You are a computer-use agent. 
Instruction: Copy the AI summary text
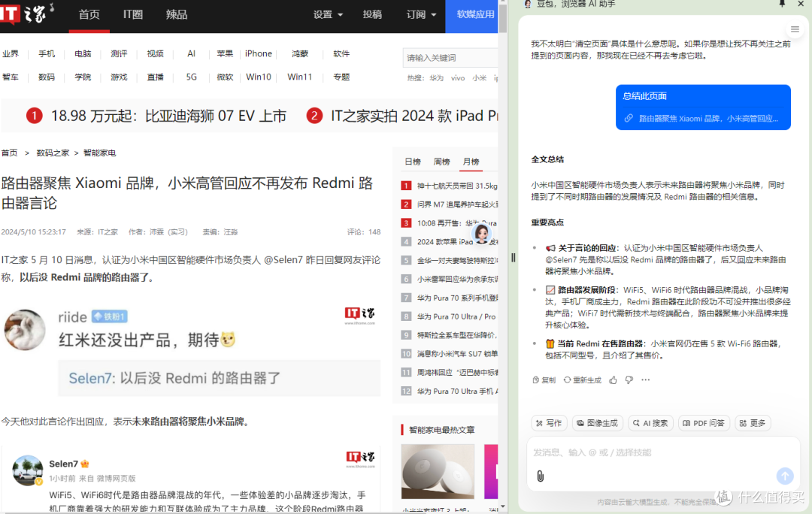point(544,380)
